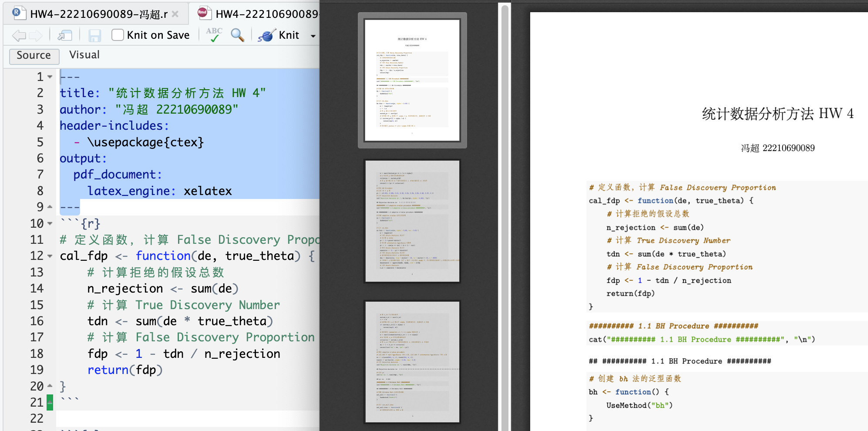The height and width of the screenshot is (431, 868).
Task: Run the ABC spell check
Action: pyautogui.click(x=214, y=35)
